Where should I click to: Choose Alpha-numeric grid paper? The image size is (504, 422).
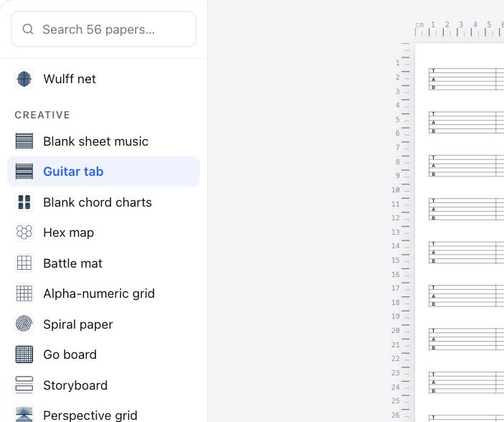[103, 294]
